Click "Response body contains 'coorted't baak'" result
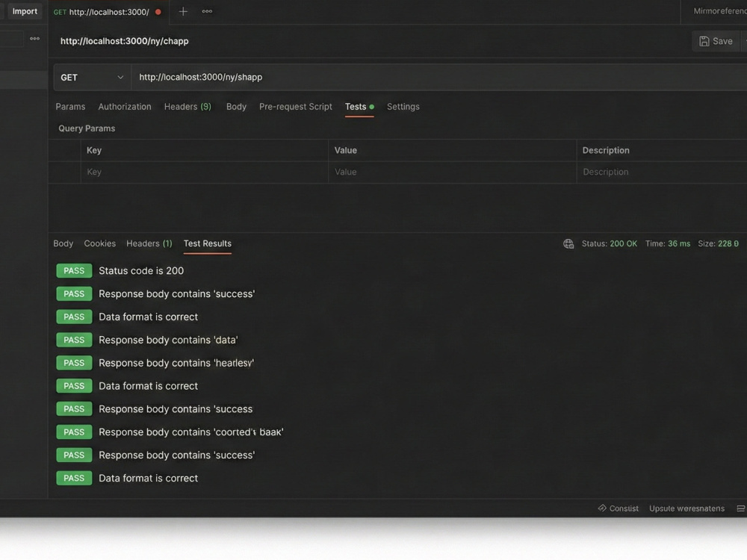The height and width of the screenshot is (560, 747). pos(191,432)
